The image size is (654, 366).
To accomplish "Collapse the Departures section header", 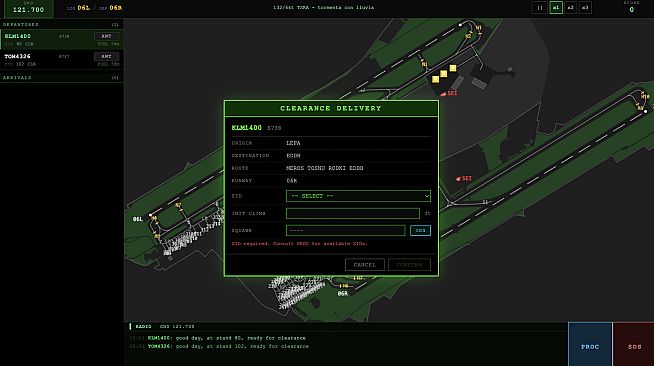I will [62, 25].
